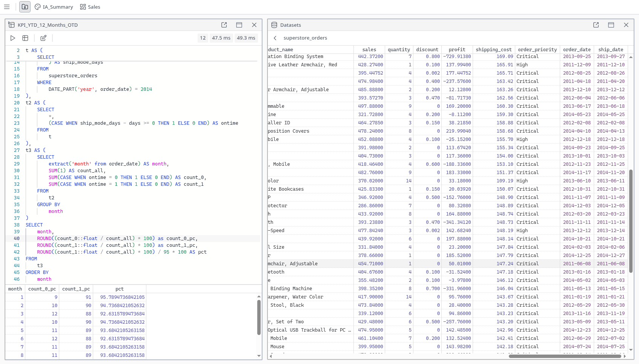The image size is (639, 364).
Task: Click the database icon in Datasets header
Action: point(273,25)
